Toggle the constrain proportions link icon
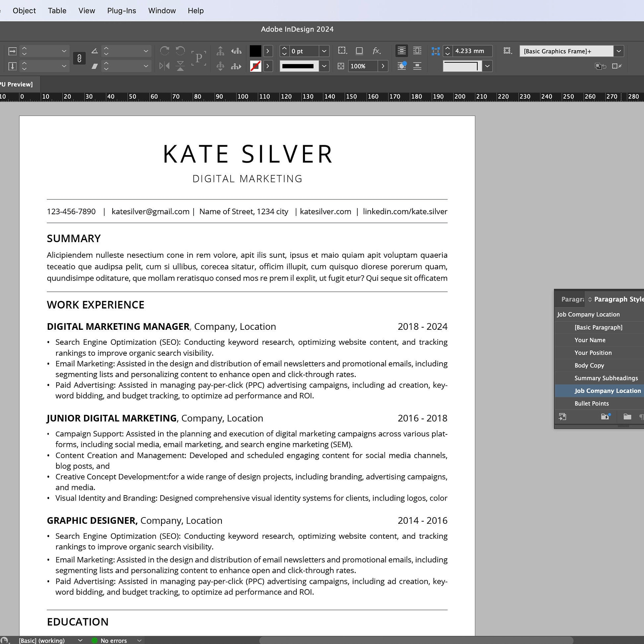The image size is (644, 644). click(79, 58)
